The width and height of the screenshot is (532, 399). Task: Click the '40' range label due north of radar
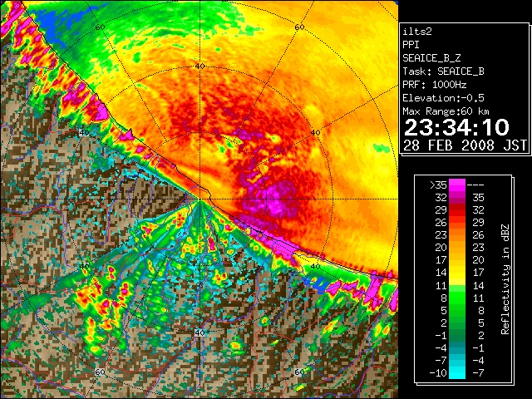(x=199, y=66)
